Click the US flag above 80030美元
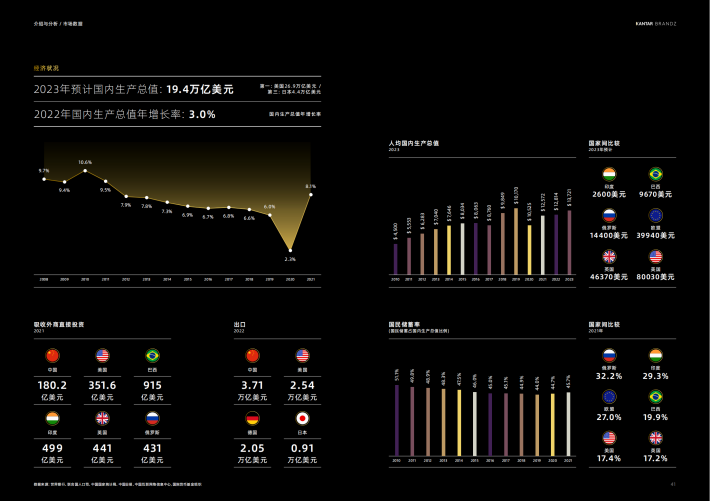Image resolution: width=710 pixels, height=501 pixels. [656, 256]
